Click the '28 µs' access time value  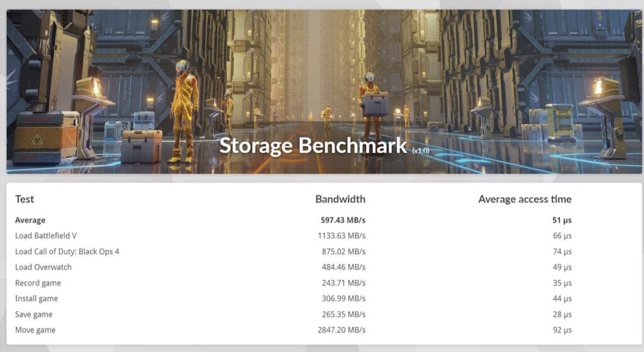pyautogui.click(x=562, y=314)
